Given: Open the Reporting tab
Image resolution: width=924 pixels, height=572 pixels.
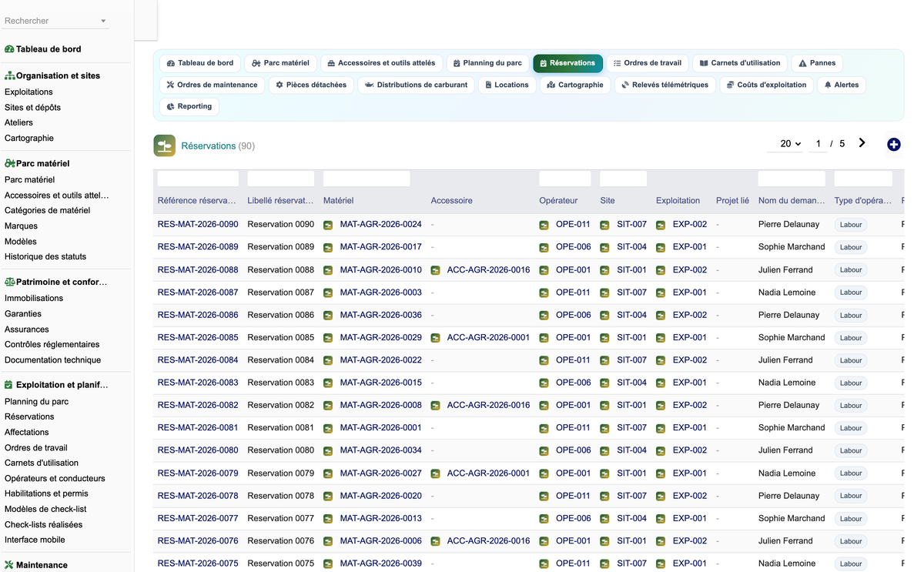Looking at the screenshot, I should 189,106.
